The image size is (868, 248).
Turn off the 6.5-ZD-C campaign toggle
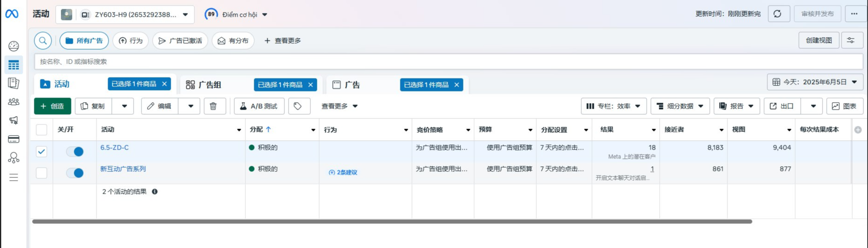(75, 151)
